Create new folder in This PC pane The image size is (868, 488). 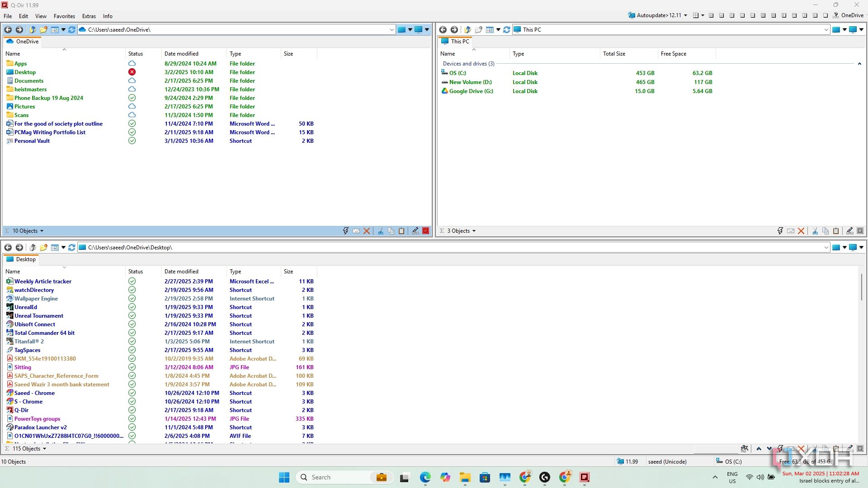tap(478, 30)
